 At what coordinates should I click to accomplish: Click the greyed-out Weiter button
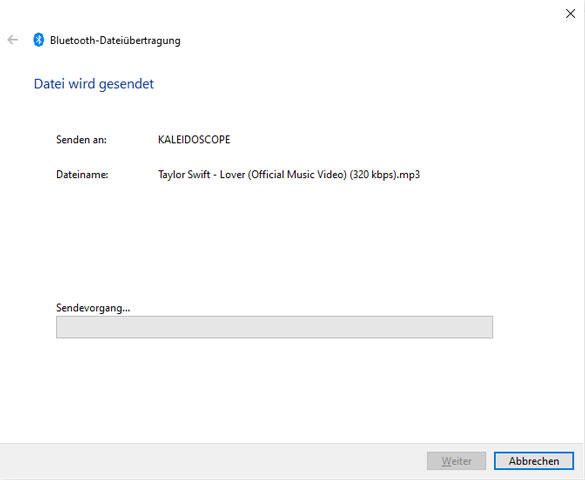click(456, 461)
